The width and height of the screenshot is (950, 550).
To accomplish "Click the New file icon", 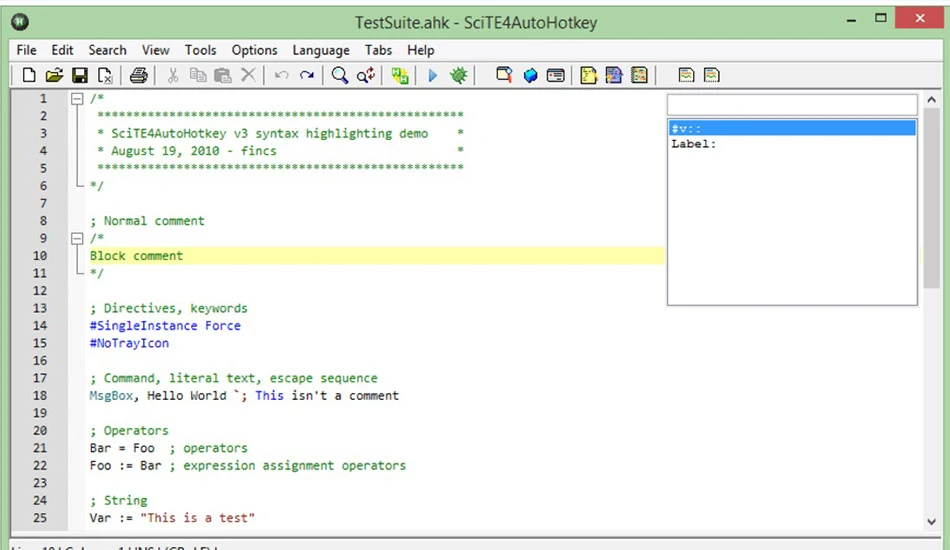I will click(x=28, y=75).
